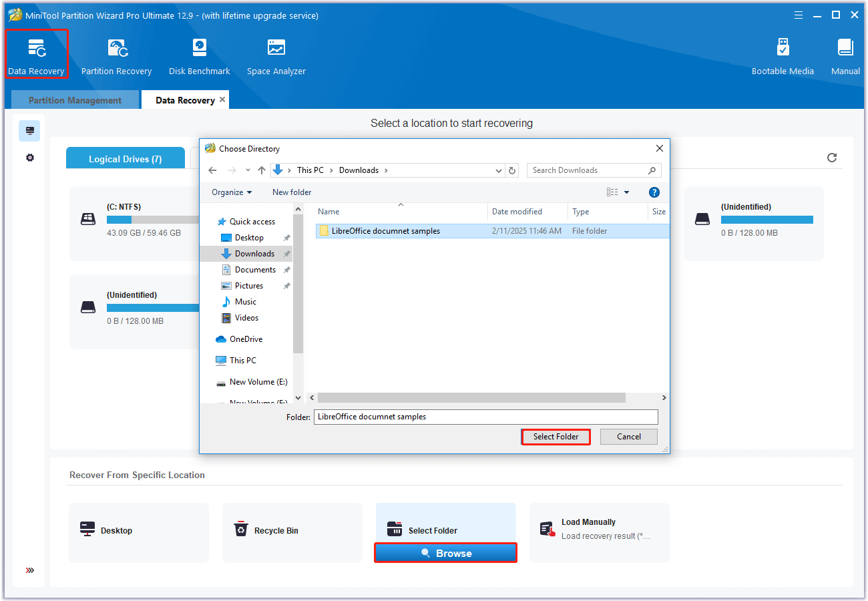This screenshot has width=868, height=601.
Task: Select the C: NTFS drive
Action: [x=135, y=223]
